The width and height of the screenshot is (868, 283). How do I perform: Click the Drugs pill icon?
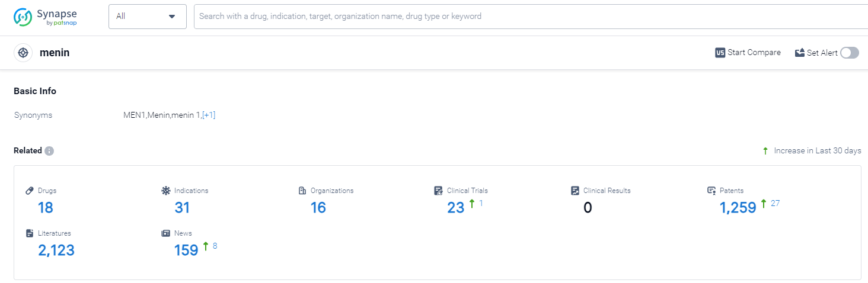[x=30, y=191]
